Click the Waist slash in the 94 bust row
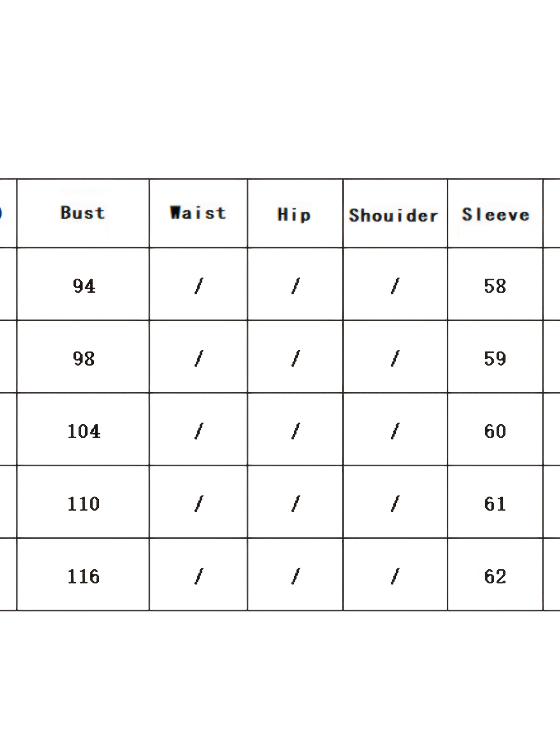The width and height of the screenshot is (560, 747). point(199,286)
